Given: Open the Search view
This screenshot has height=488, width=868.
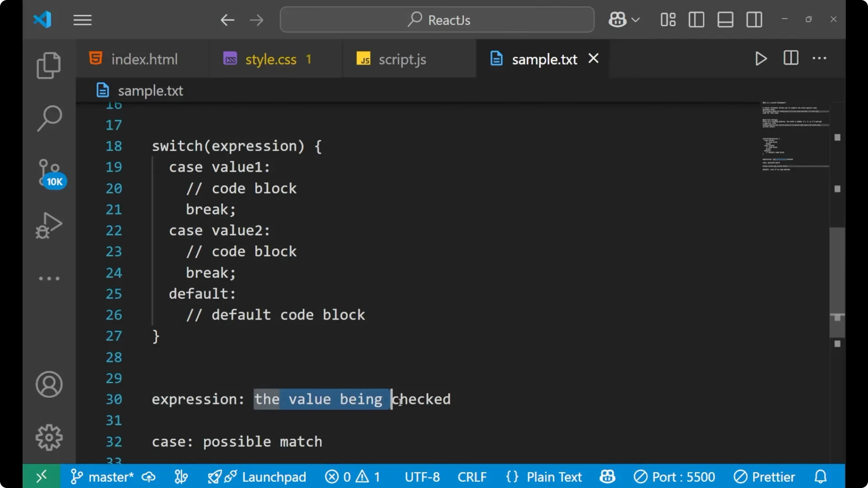Looking at the screenshot, I should click(49, 117).
